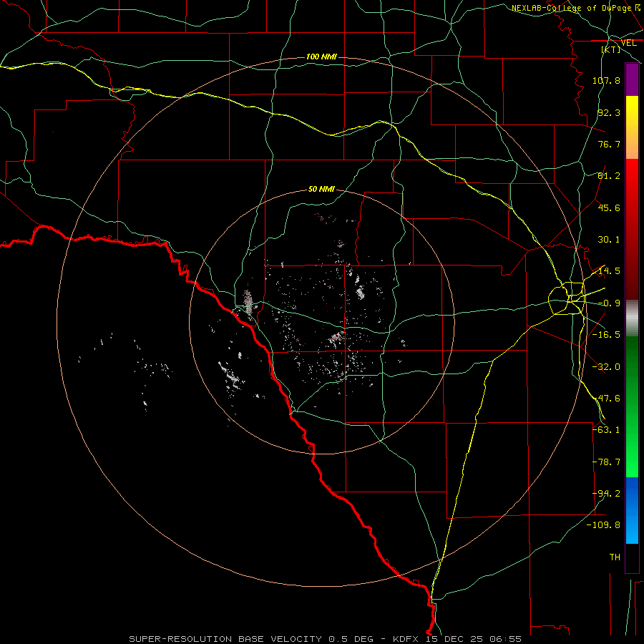
Task: Click the Super-Resolution Base Velocity caption at bottom
Action: click(x=326, y=639)
